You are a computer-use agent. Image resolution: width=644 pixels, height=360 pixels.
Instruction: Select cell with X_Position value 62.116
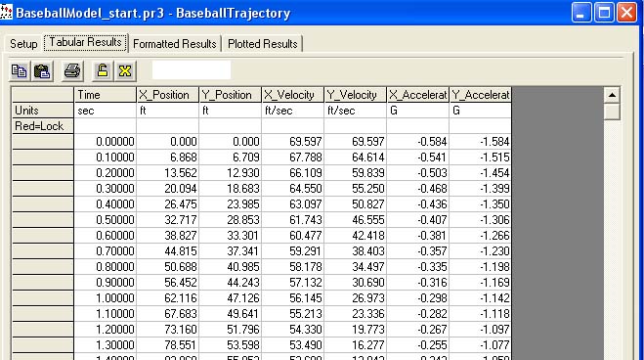tap(167, 298)
